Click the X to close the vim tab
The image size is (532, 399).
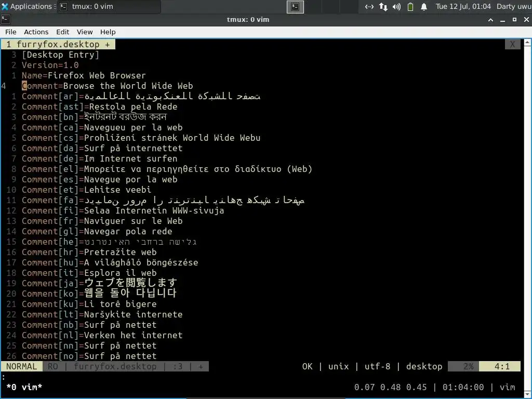click(512, 44)
